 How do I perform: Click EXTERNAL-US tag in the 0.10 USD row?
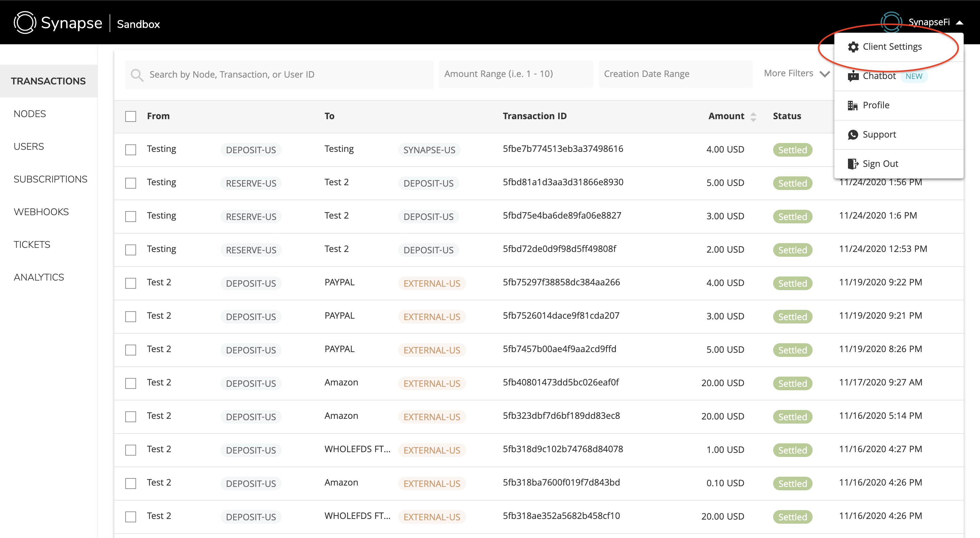[x=432, y=484]
